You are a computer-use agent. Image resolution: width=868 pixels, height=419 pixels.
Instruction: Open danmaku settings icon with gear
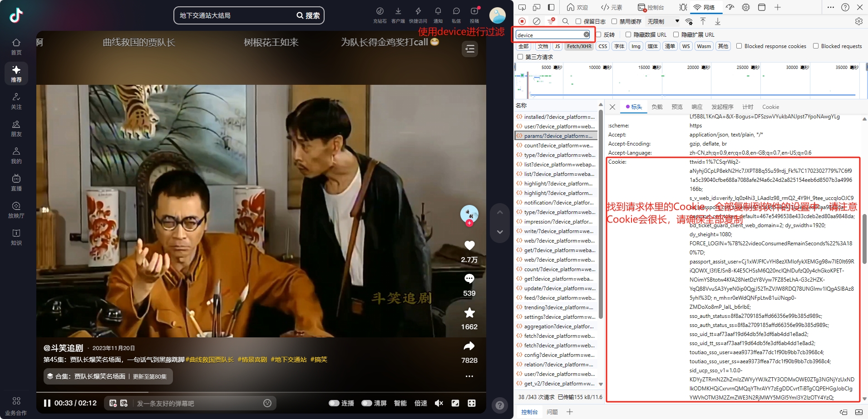(124, 403)
